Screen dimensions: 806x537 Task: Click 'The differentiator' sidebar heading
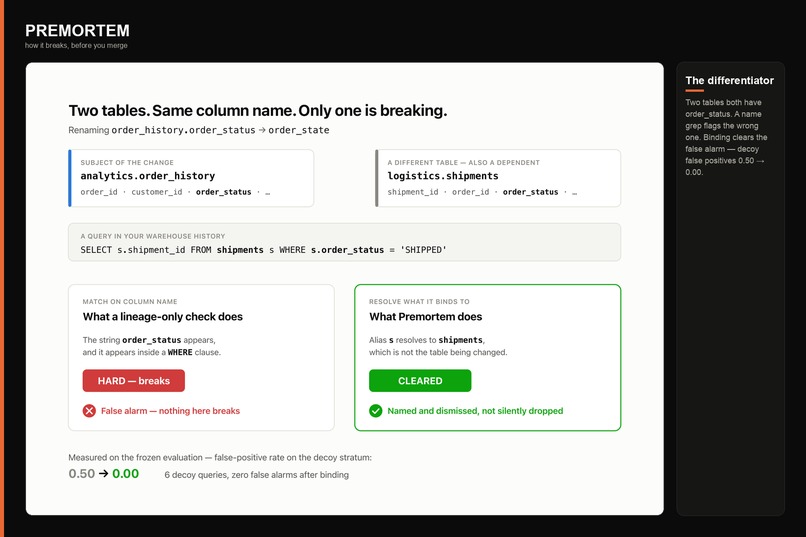click(729, 80)
